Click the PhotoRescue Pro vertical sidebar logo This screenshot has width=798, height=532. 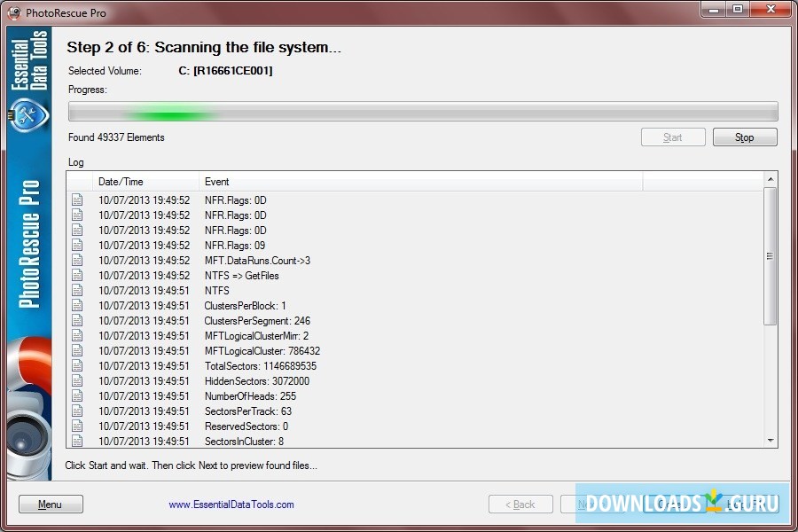[x=27, y=257]
